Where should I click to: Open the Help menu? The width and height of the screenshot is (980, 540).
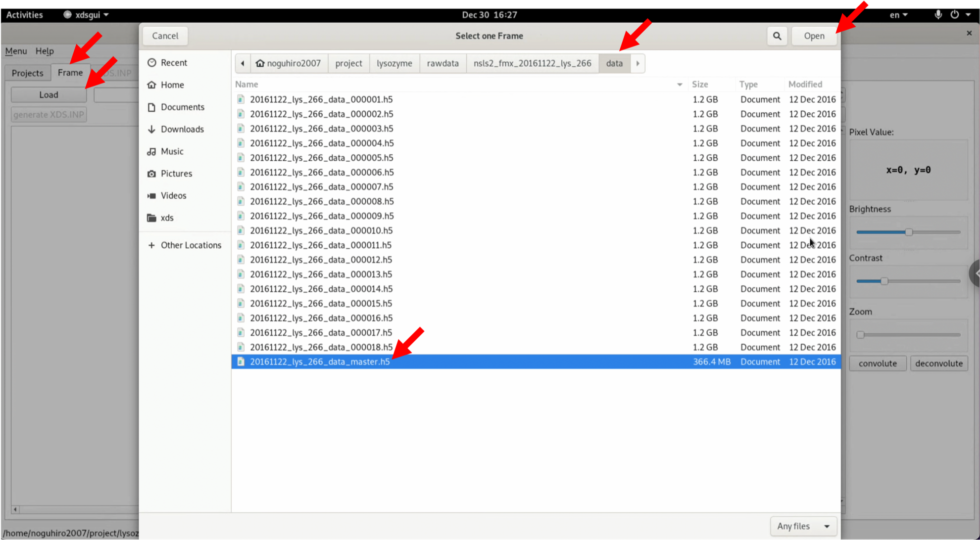click(x=45, y=51)
